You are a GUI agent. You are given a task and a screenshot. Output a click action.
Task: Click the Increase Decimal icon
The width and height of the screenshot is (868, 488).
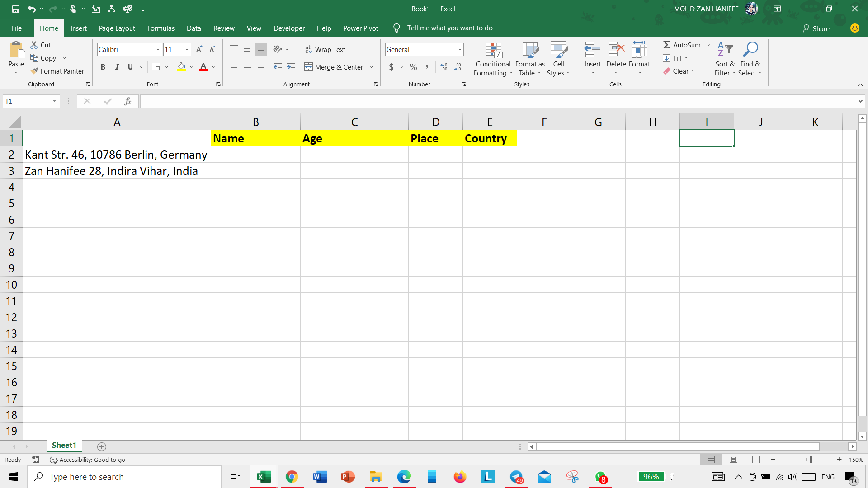[x=444, y=67]
